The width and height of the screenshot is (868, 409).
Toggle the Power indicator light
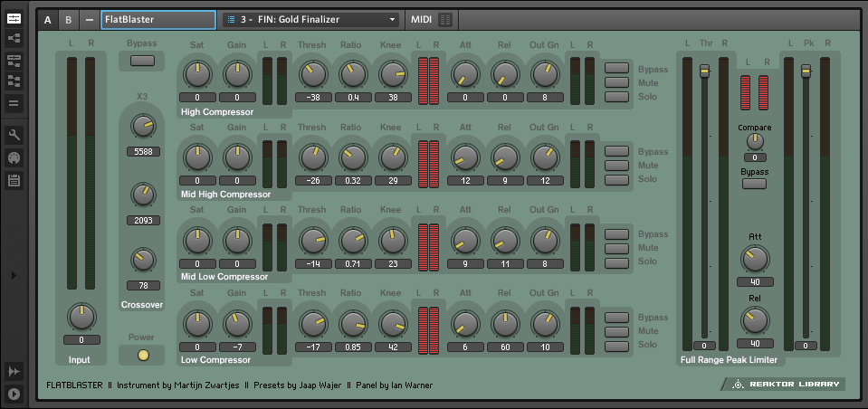pos(143,356)
